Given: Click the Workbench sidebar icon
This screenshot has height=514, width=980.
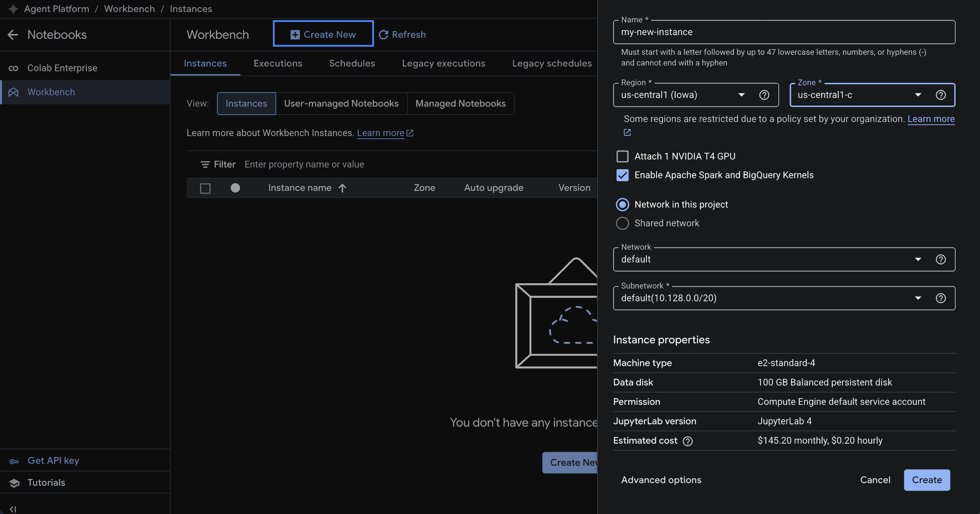Looking at the screenshot, I should tap(13, 92).
